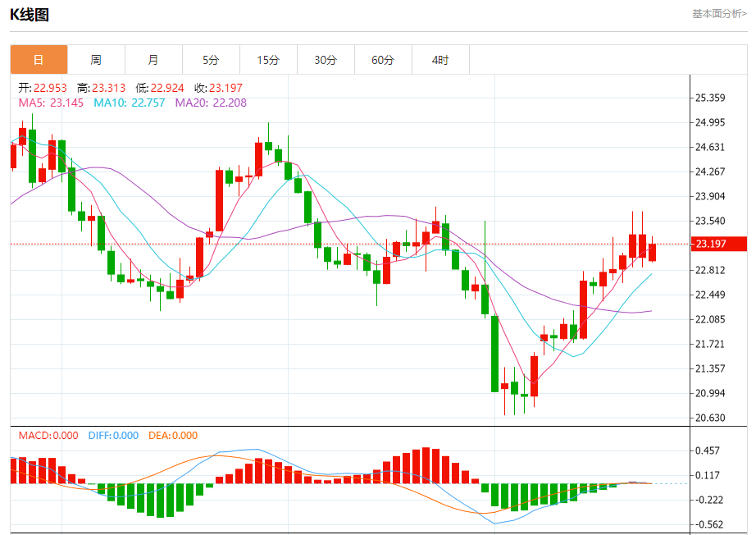This screenshot has width=756, height=535.
Task: Switch to the 周 weekly tab
Action: coord(96,60)
